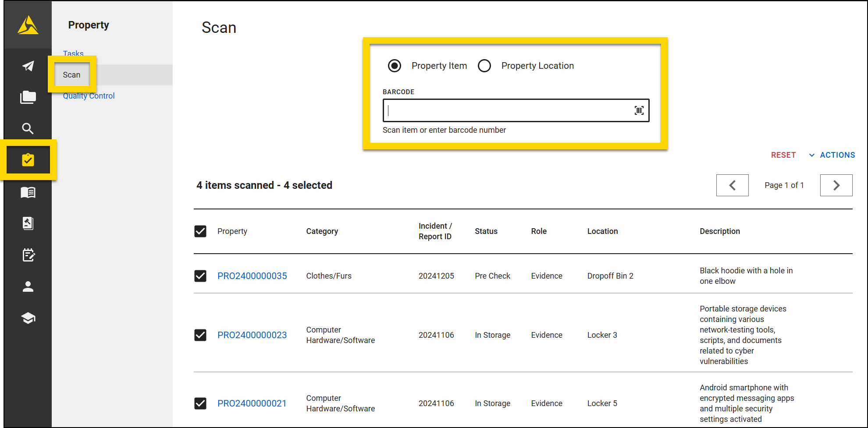Focus the Barcode input field
The image size is (868, 428).
click(509, 110)
